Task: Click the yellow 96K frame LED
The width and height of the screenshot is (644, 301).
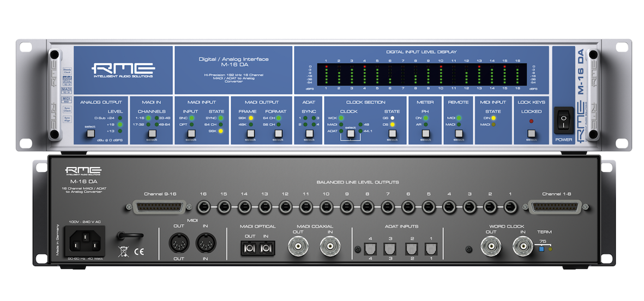Action: 250,118
